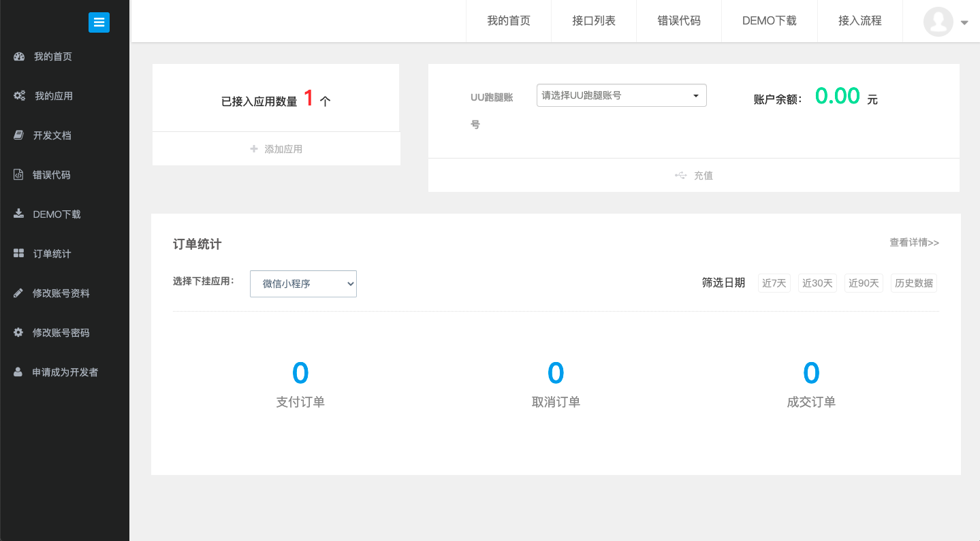Toggle the blue hamburger sidebar button

(99, 22)
